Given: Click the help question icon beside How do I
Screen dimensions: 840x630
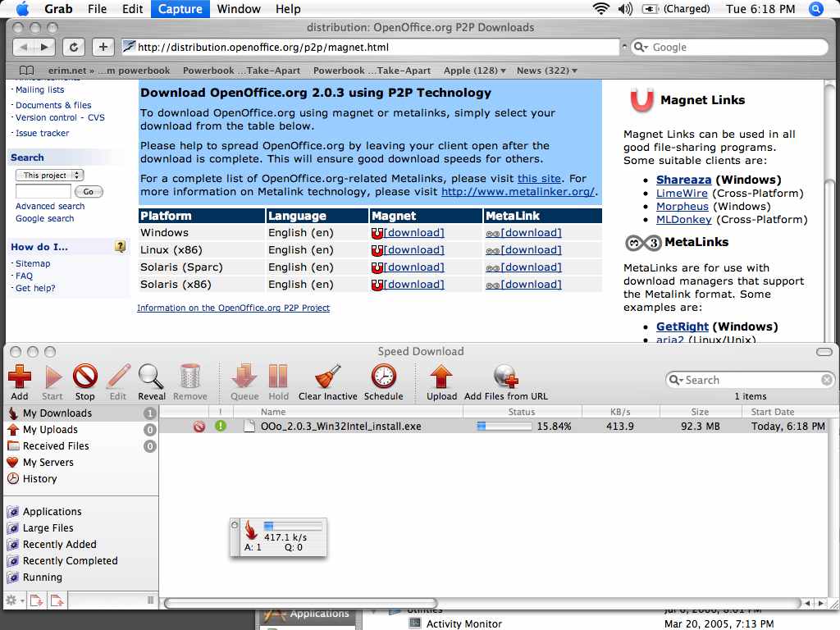Looking at the screenshot, I should click(x=120, y=246).
